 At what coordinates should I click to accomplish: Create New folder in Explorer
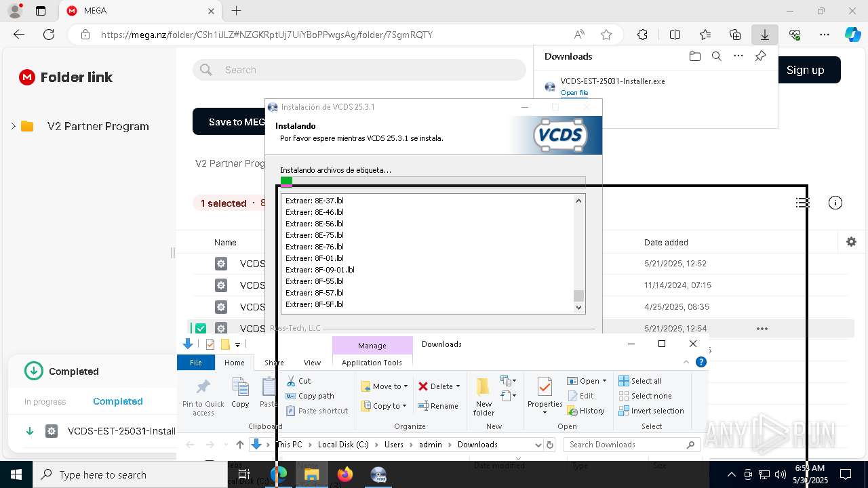484,397
